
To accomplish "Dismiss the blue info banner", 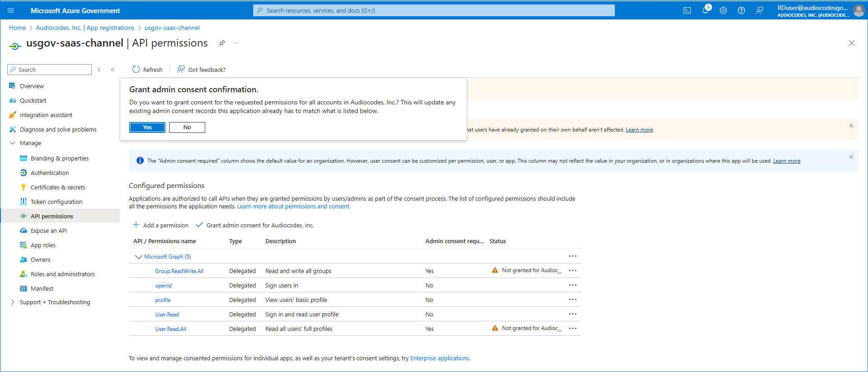I will tap(851, 157).
